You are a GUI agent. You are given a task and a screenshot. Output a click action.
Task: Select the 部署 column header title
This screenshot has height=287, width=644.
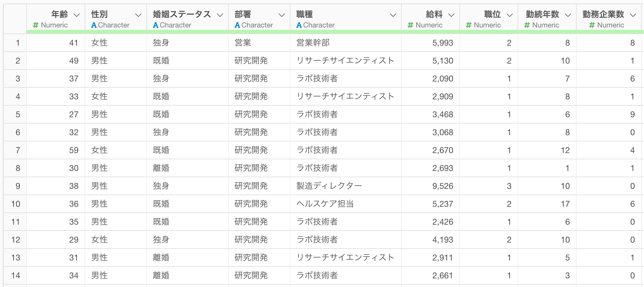[243, 14]
